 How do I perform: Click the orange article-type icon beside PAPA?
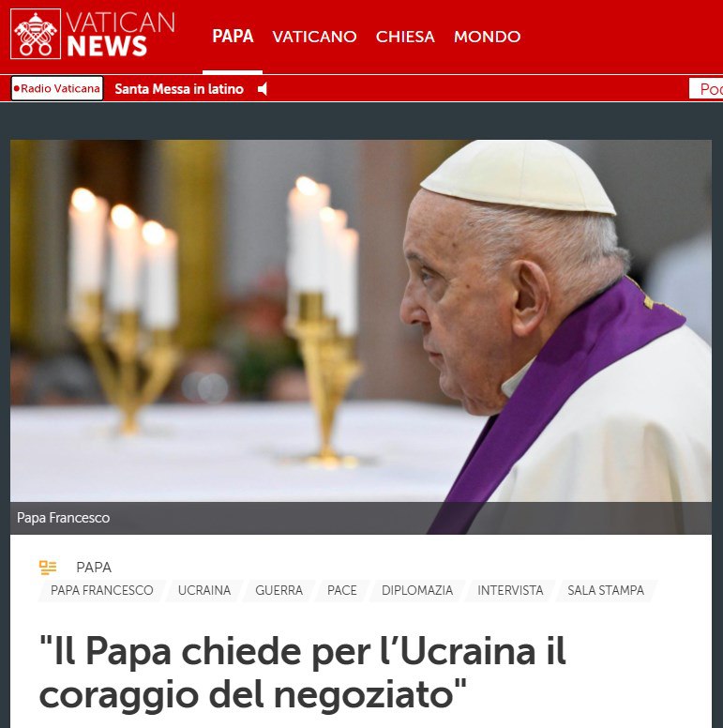click(48, 568)
